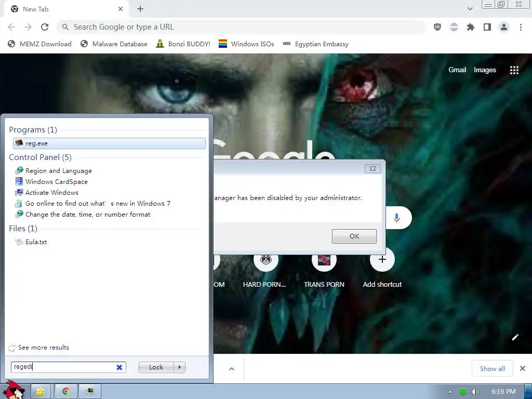
Task: Launch reg.exe from Programs results
Action: pyautogui.click(x=109, y=143)
